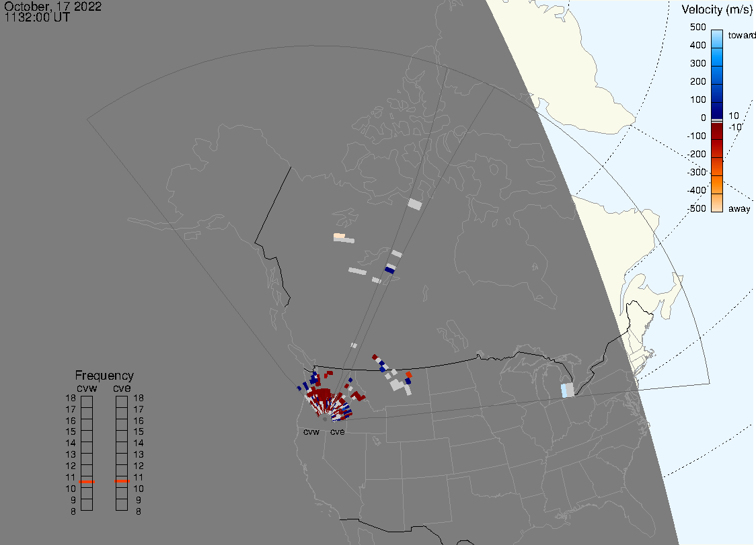This screenshot has height=545, width=756.
Task: Click the light-blue data cell near Lake Huron
Action: pos(564,391)
